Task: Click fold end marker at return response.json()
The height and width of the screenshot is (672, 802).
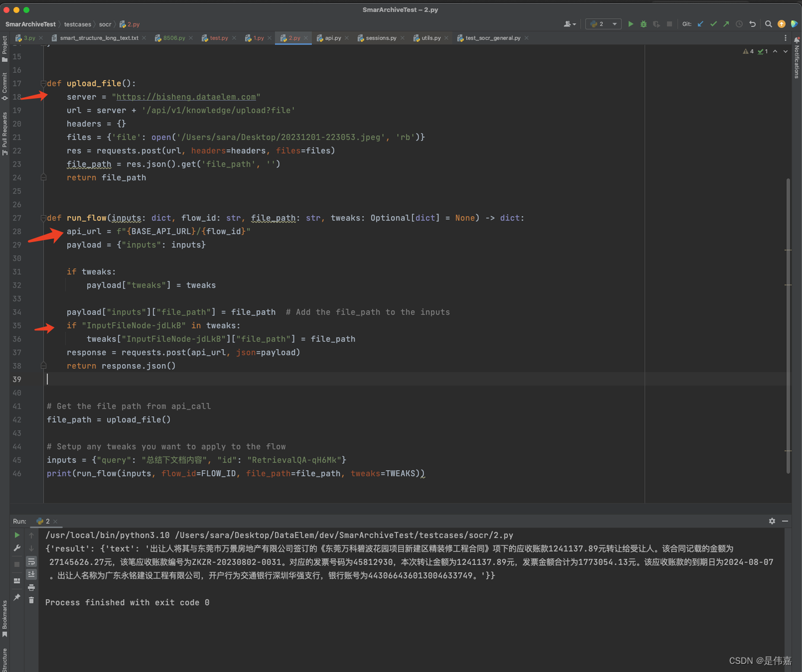Action: click(43, 365)
